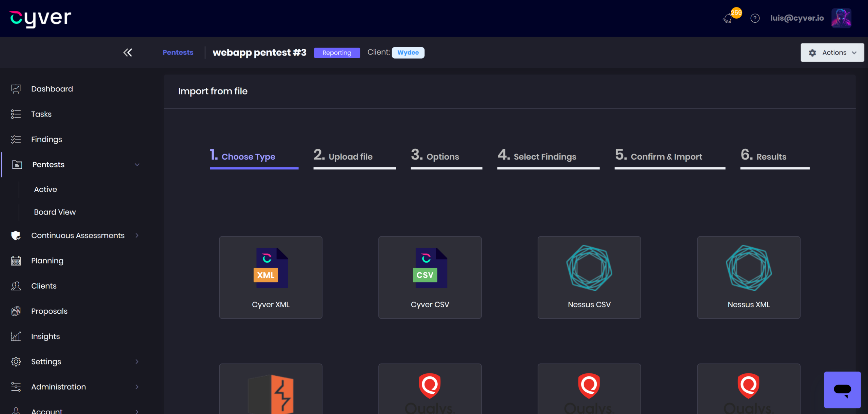The height and width of the screenshot is (414, 868).
Task: Collapse the Pentests sidebar section
Action: [x=137, y=165]
